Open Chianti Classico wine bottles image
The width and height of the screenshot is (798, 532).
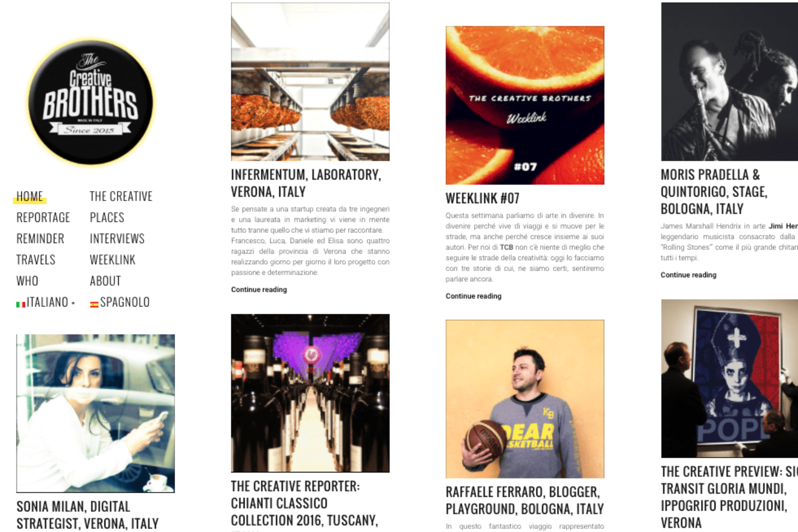tap(310, 393)
